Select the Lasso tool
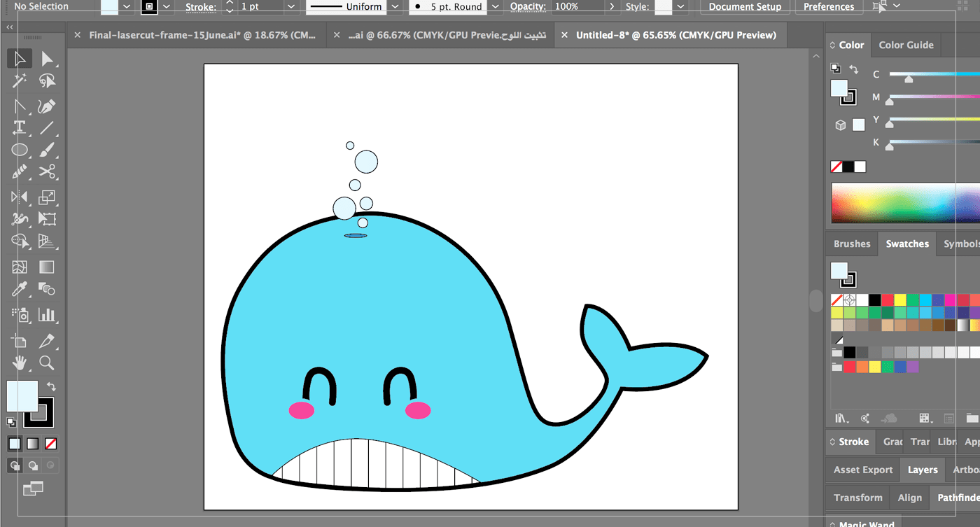This screenshot has width=980, height=527. pos(47,81)
